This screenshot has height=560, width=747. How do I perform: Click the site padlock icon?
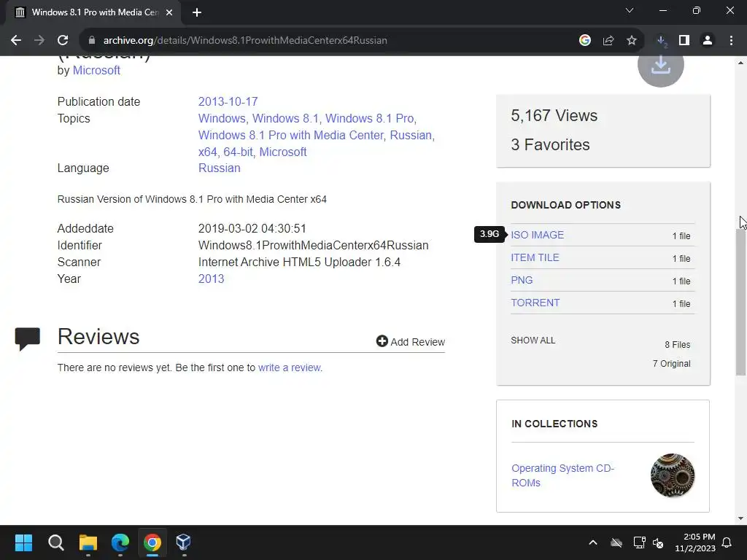coord(92,41)
